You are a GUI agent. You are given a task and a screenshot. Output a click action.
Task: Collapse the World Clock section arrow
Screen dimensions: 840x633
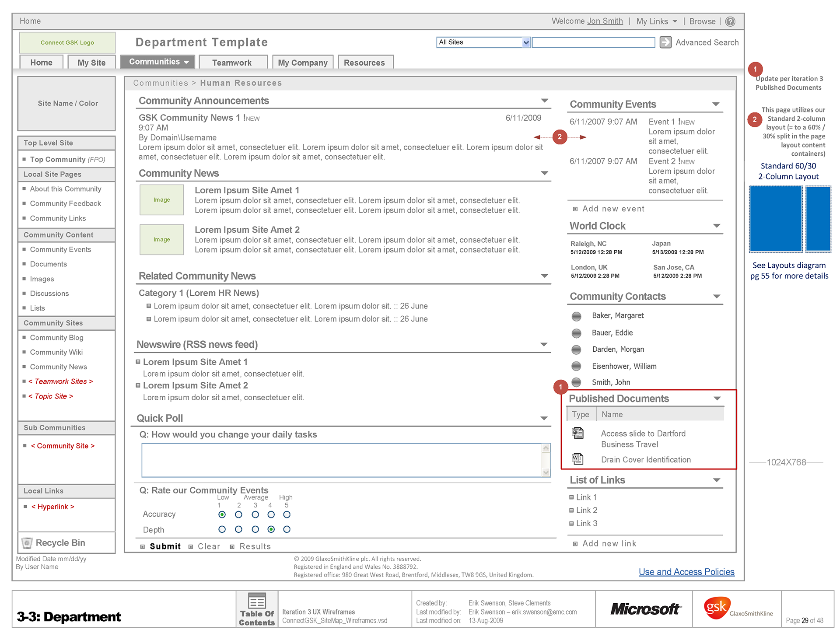coord(717,226)
